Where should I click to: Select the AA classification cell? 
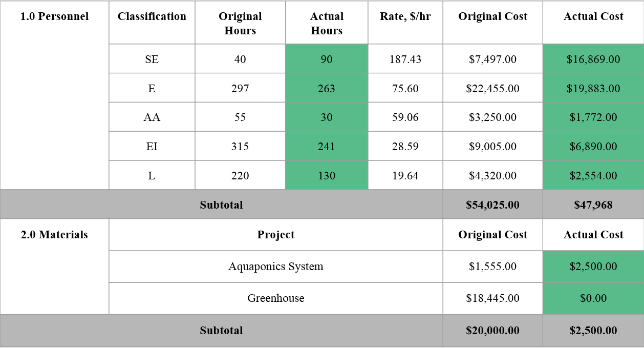click(x=152, y=117)
